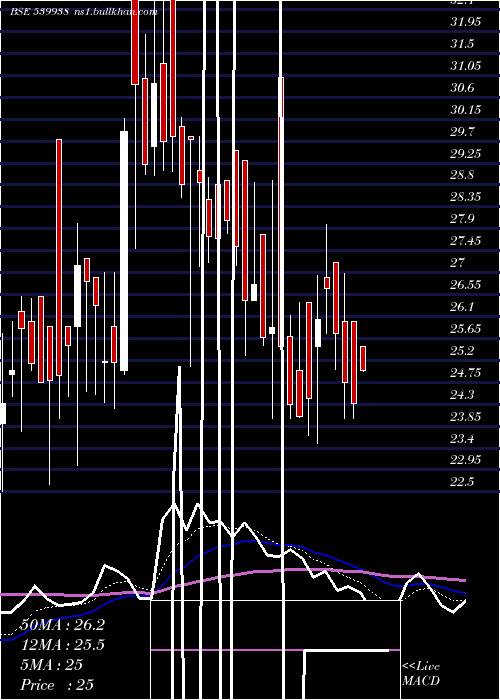The height and width of the screenshot is (700, 500).
Task: Click the BSE stock code label
Action: 39,12
